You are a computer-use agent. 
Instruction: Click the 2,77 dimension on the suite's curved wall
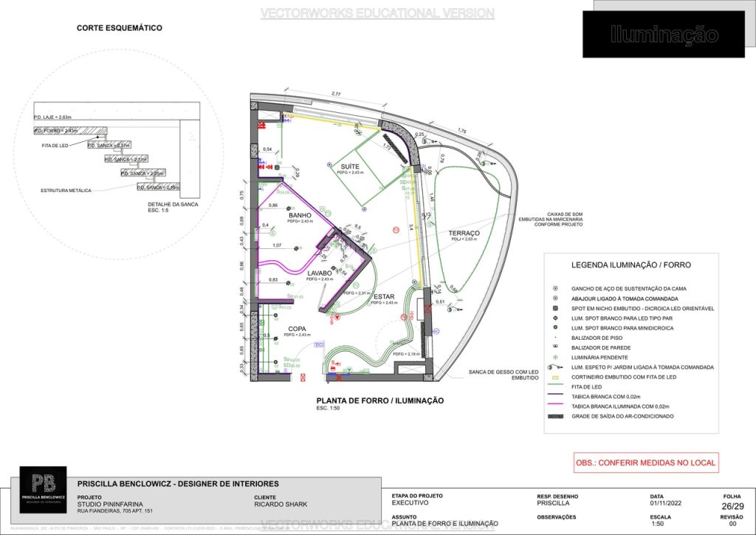pyautogui.click(x=336, y=94)
